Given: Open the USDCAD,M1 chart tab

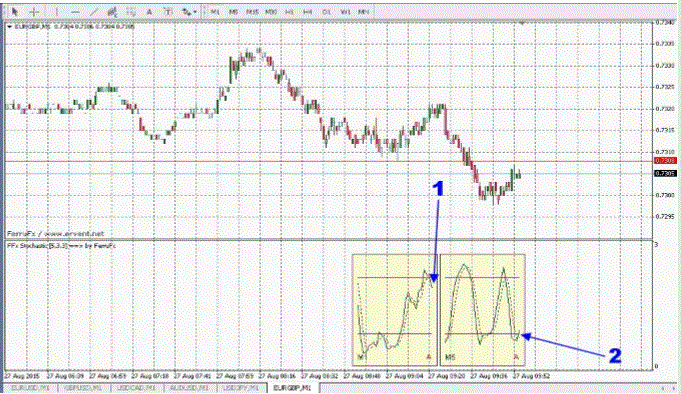Looking at the screenshot, I should coord(136,387).
